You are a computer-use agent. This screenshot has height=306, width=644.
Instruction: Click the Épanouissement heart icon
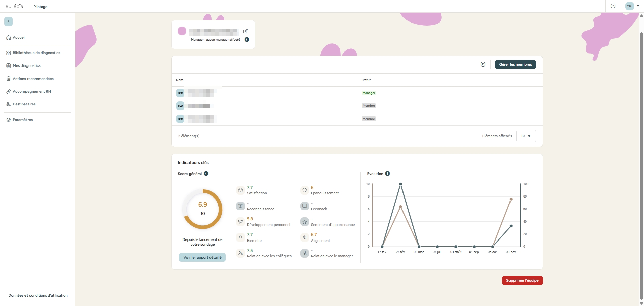click(x=304, y=190)
